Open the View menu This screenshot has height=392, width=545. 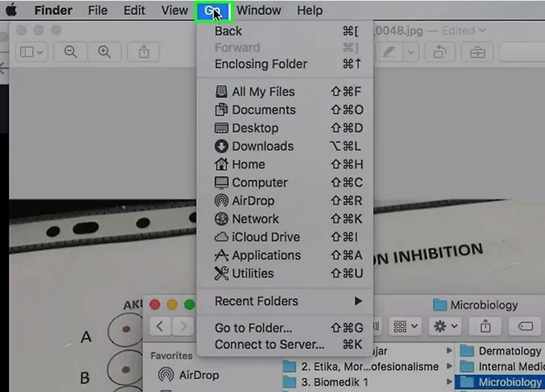point(174,10)
